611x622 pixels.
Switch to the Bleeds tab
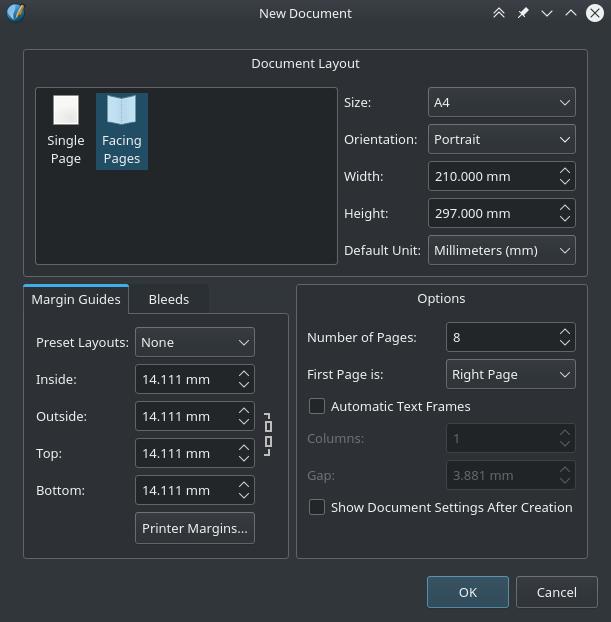tap(168, 299)
